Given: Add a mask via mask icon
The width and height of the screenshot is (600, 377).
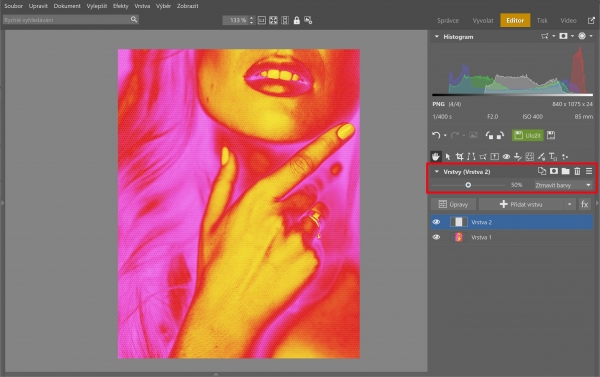Looking at the screenshot, I should (x=554, y=171).
